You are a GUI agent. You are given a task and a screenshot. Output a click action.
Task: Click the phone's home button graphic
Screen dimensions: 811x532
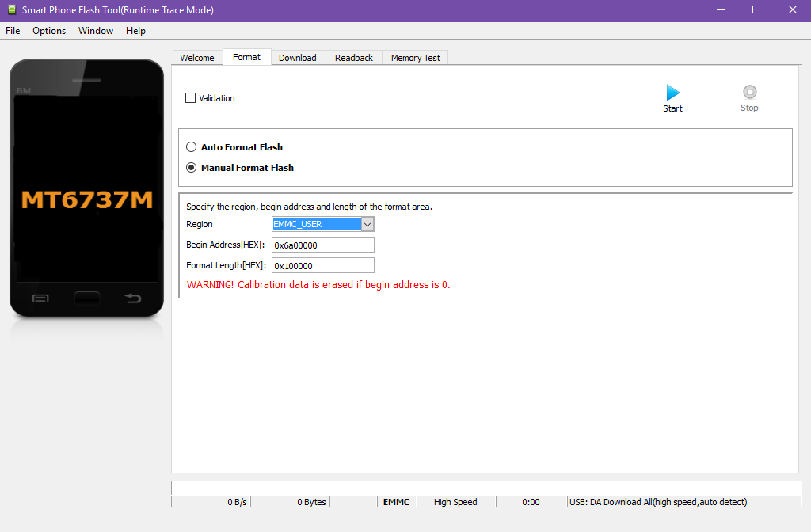pos(87,298)
